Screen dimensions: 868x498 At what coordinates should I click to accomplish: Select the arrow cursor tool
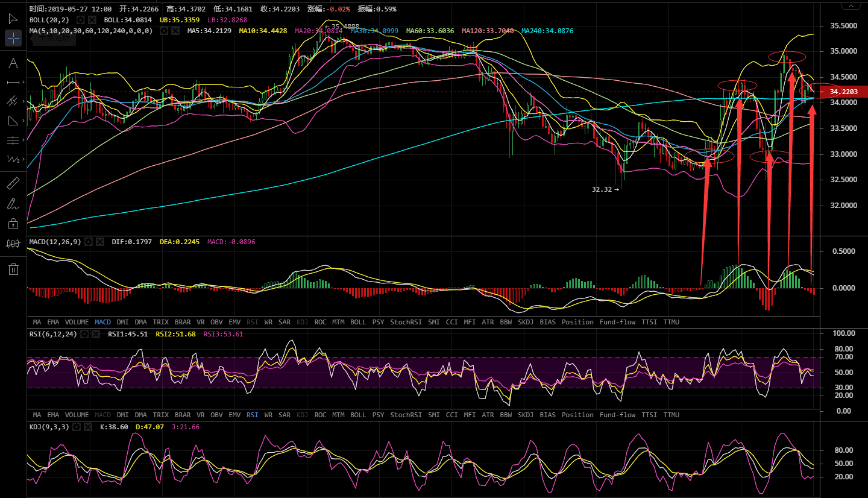13,19
